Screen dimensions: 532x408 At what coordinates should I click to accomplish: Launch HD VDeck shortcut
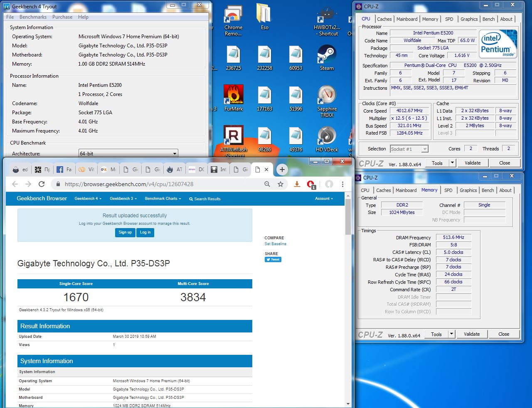tap(327, 139)
